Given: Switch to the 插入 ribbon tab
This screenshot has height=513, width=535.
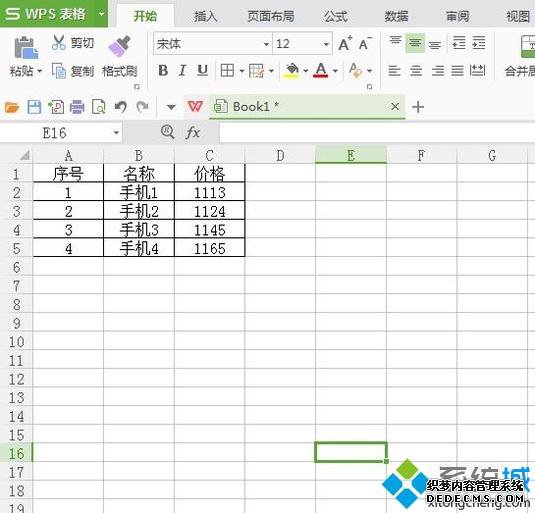Looking at the screenshot, I should [x=206, y=16].
